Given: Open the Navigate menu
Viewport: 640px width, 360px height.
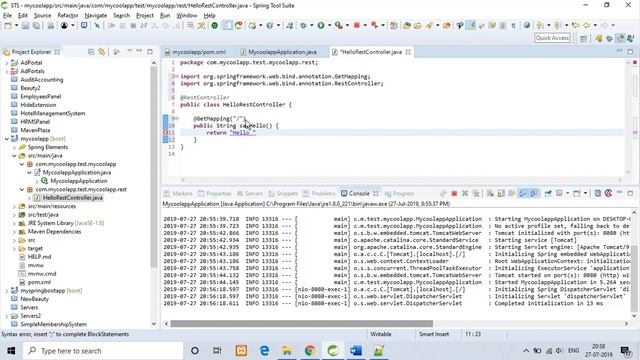Looking at the screenshot, I should point(96,16).
